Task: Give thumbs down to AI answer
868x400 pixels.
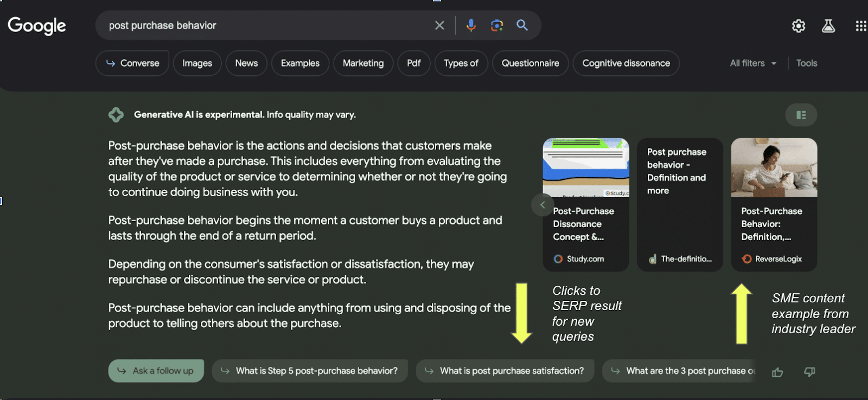Action: 809,372
